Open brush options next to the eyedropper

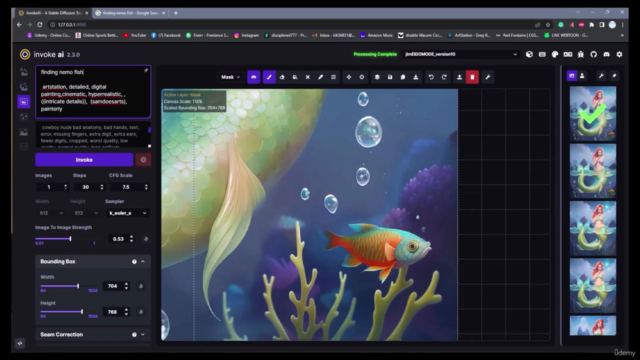point(333,77)
